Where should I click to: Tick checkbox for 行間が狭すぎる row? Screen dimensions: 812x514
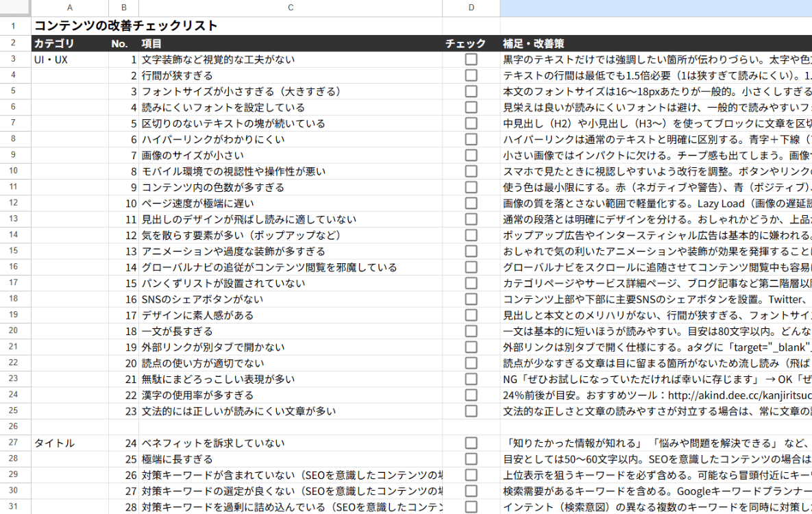pos(471,75)
